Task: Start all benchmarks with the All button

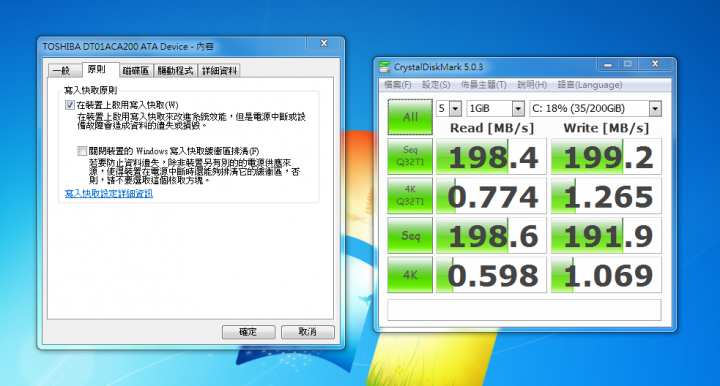Action: coord(410,117)
